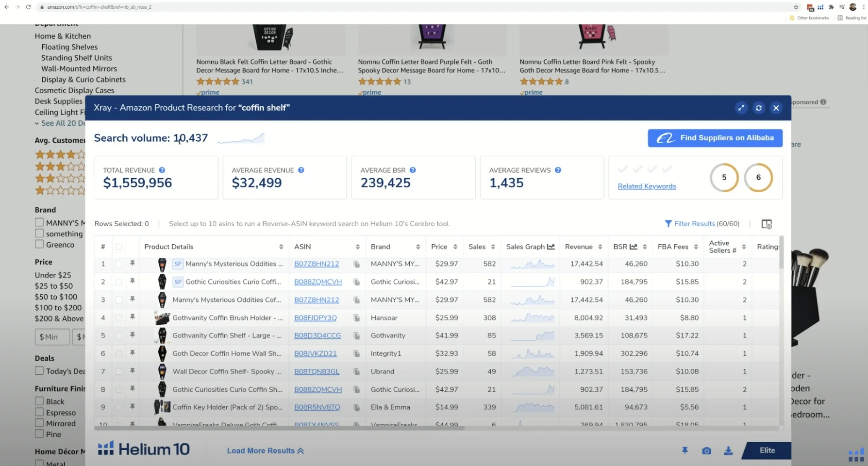Screen dimensions: 868x466
Task: Take a screenshot with camera icon
Action: click(x=706, y=451)
